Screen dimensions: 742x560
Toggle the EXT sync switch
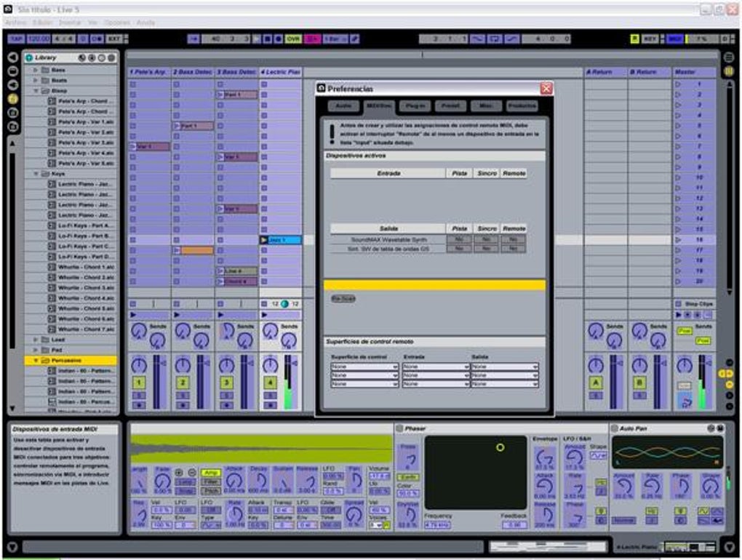click(x=113, y=39)
